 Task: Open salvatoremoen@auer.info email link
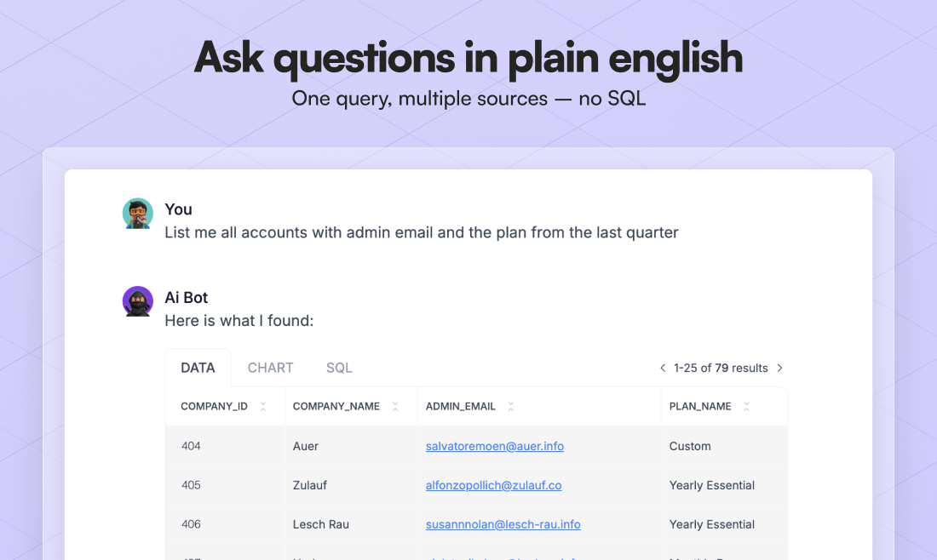(495, 446)
